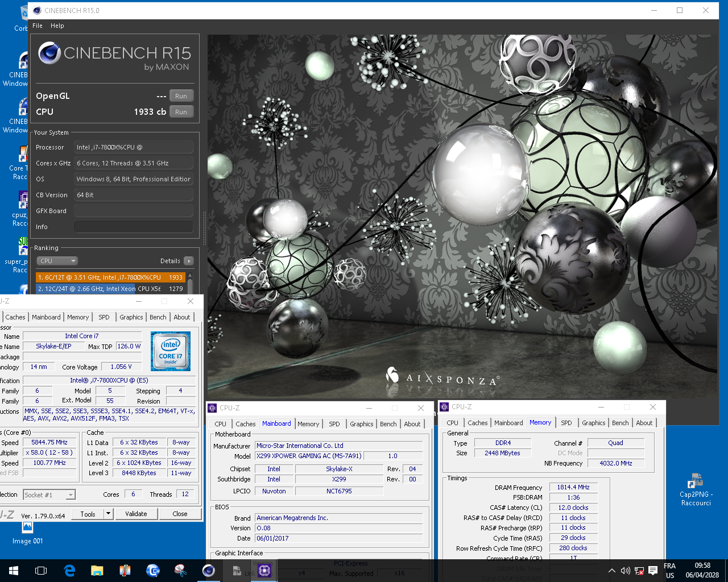Open Bench tab in Mainboard CPU-Z window

click(388, 424)
